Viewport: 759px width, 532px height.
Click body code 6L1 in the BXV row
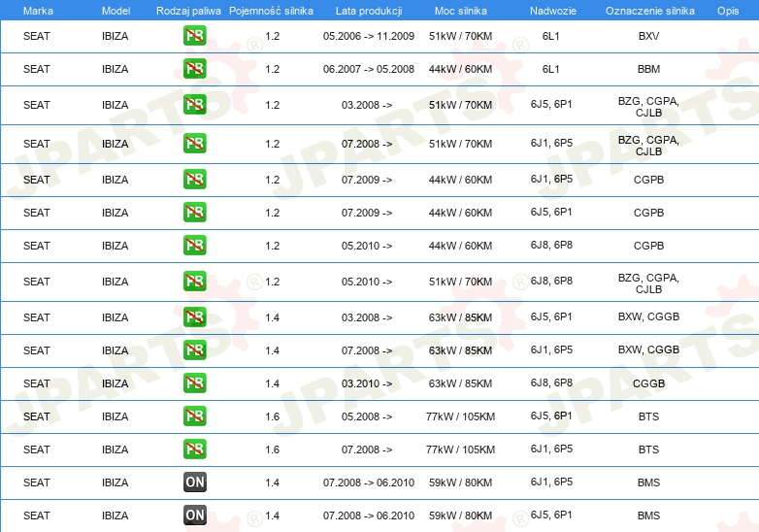tap(551, 36)
